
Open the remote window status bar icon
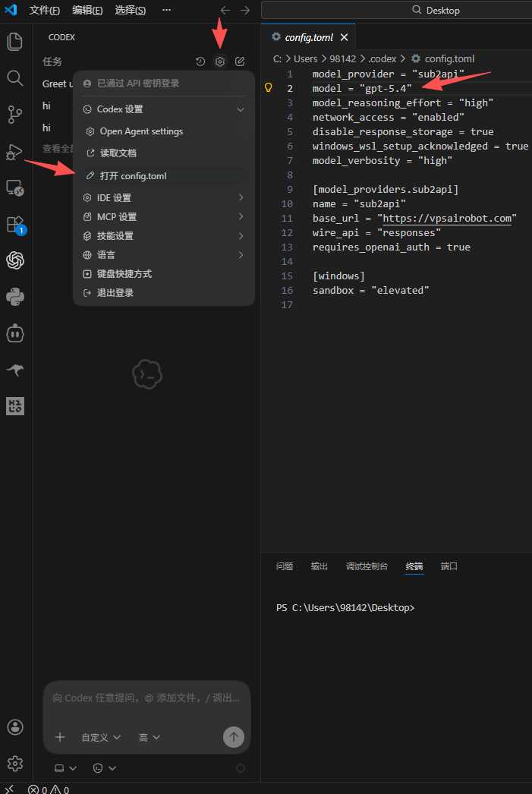pos(9,789)
